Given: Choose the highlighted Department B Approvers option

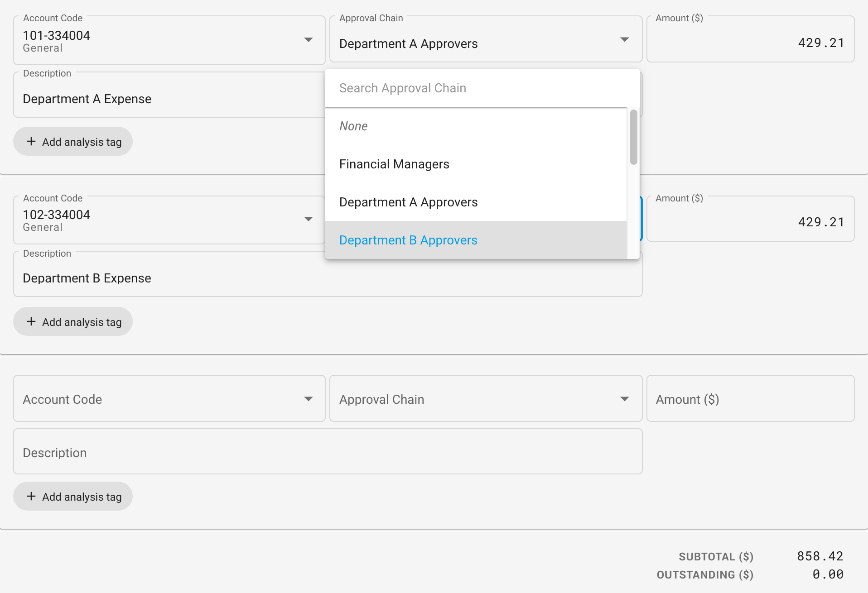Looking at the screenshot, I should click(408, 240).
